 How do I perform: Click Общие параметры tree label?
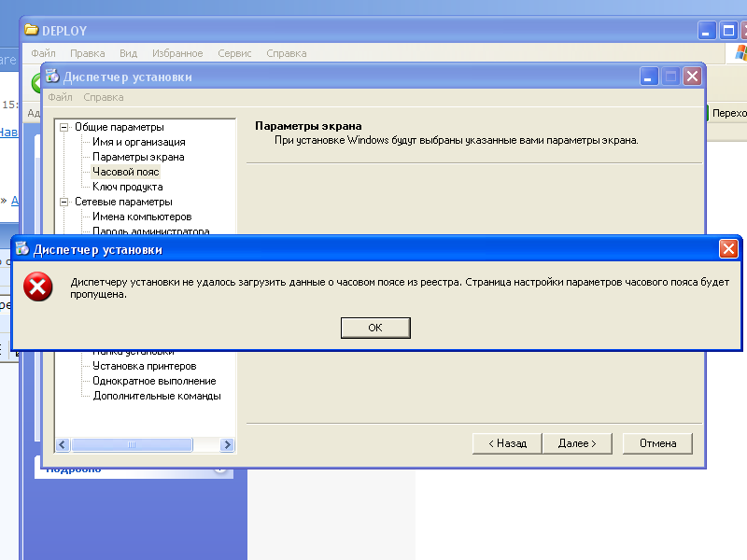pos(120,127)
